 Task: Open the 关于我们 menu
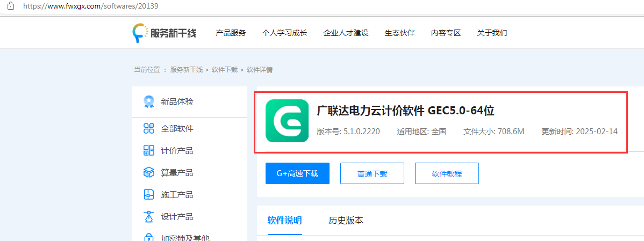[492, 33]
